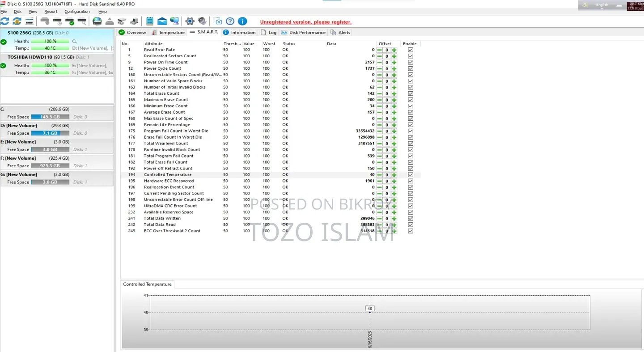The height and width of the screenshot is (352, 644).
Task: Toggle Enable checkbox for Total Data Read
Action: [411, 225]
